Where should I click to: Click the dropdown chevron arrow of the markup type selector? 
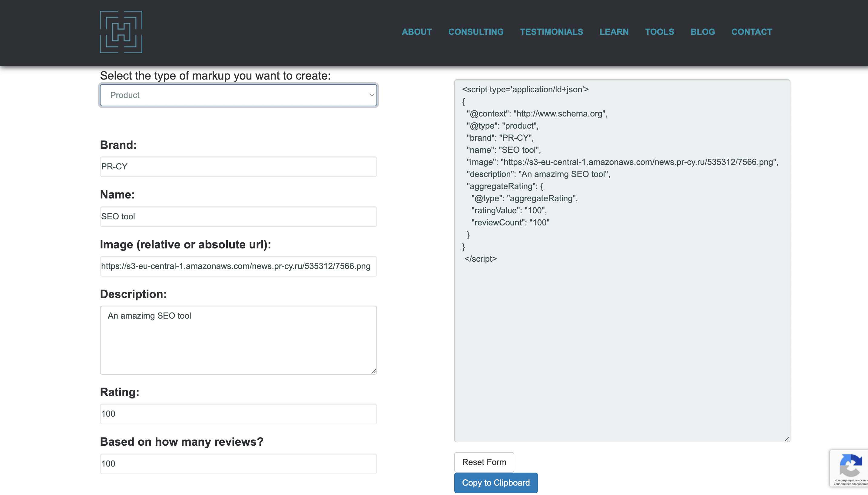371,95
